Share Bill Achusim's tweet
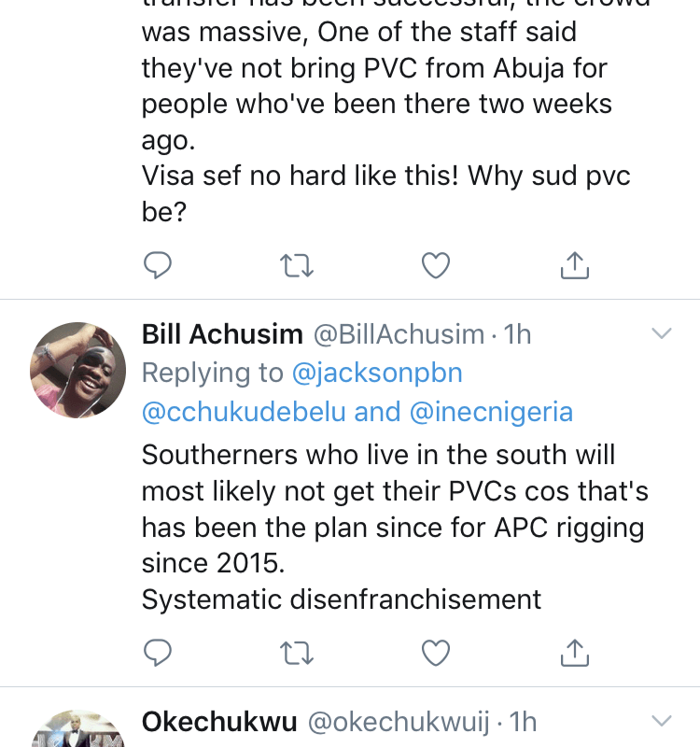700x747 pixels. (x=575, y=652)
